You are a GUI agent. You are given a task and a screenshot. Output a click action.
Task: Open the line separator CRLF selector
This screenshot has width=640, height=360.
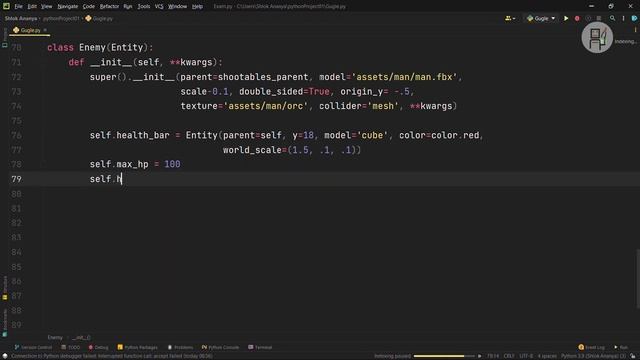point(509,356)
